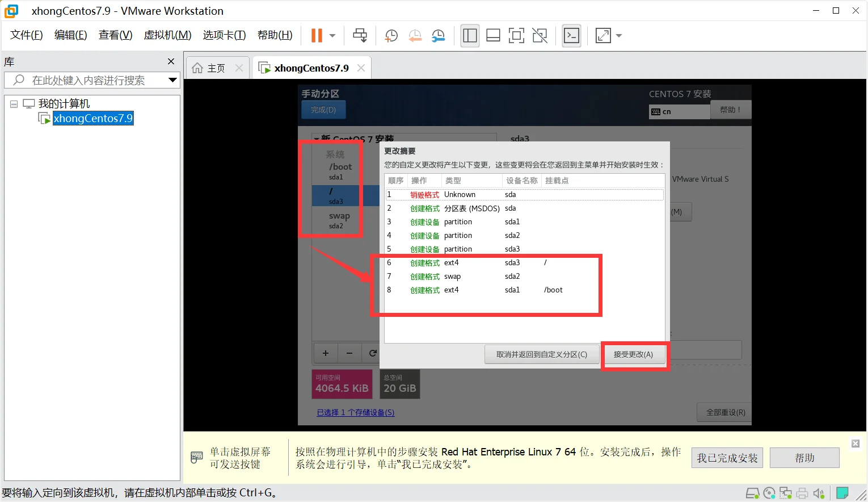Revert to the previous snapshot

pos(415,36)
